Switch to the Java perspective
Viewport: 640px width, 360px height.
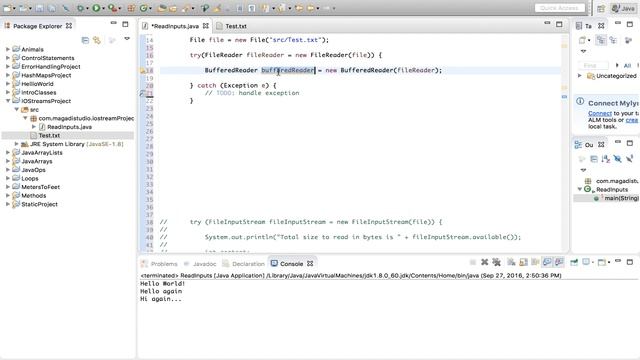click(x=624, y=8)
